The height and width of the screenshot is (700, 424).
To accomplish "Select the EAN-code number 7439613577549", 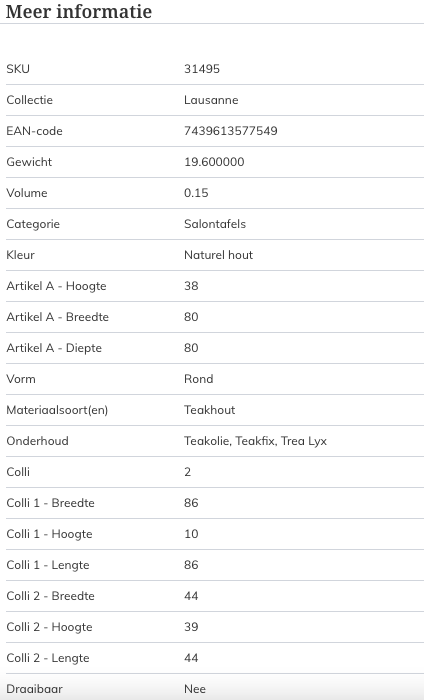I will point(231,131).
